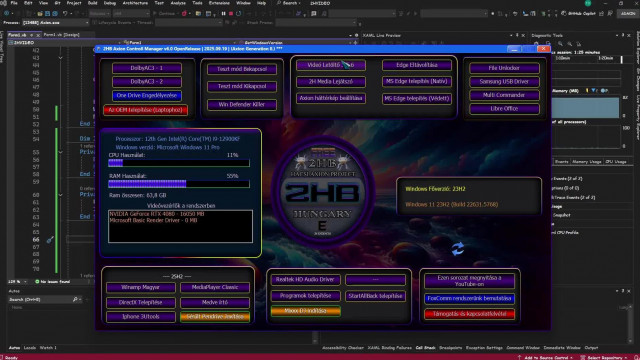
Task: Click the red Az OEM telepítése (Laptophoz) button
Action: point(145,110)
